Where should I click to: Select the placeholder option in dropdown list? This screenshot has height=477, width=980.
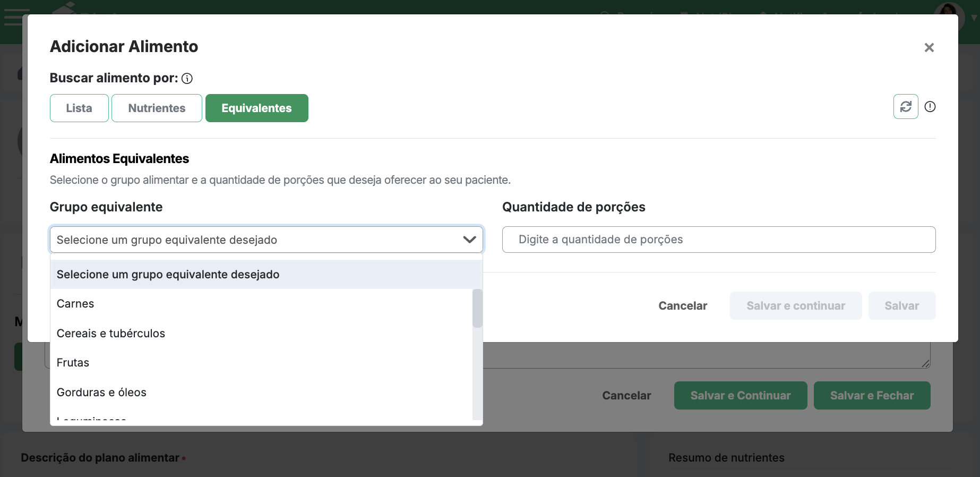click(168, 275)
